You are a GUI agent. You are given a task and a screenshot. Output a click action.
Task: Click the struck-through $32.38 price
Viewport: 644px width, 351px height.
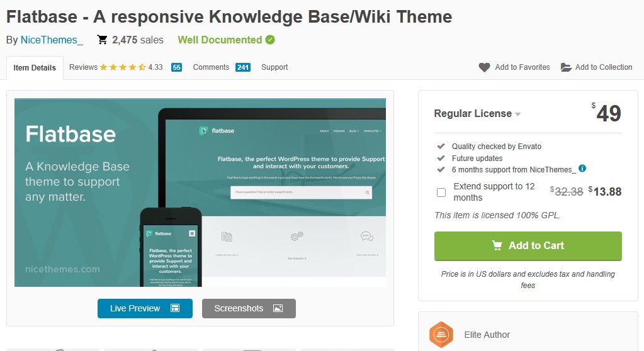pyautogui.click(x=567, y=191)
